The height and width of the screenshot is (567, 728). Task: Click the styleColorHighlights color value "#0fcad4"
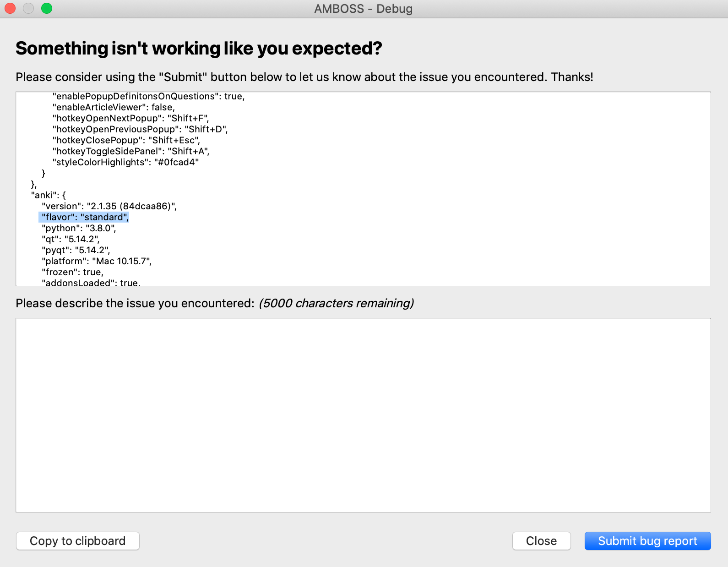coord(126,162)
